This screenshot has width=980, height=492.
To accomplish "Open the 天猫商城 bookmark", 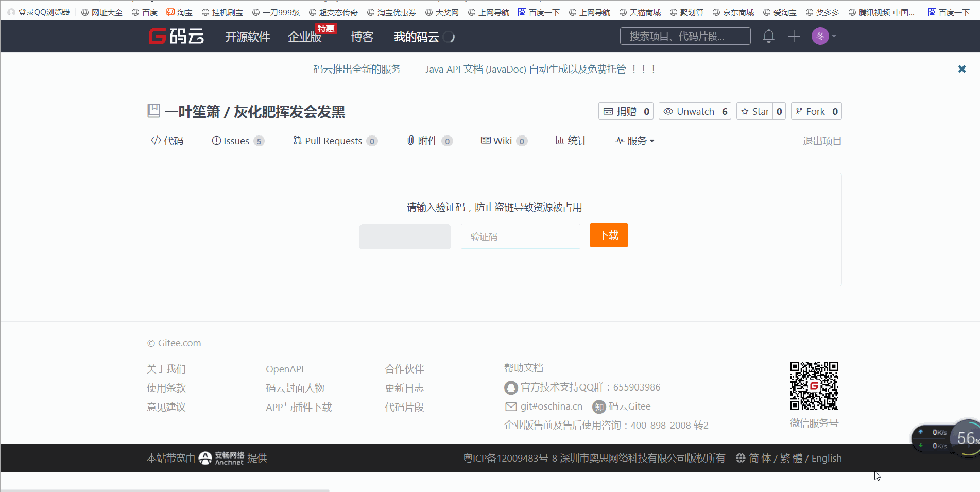I will coord(640,12).
